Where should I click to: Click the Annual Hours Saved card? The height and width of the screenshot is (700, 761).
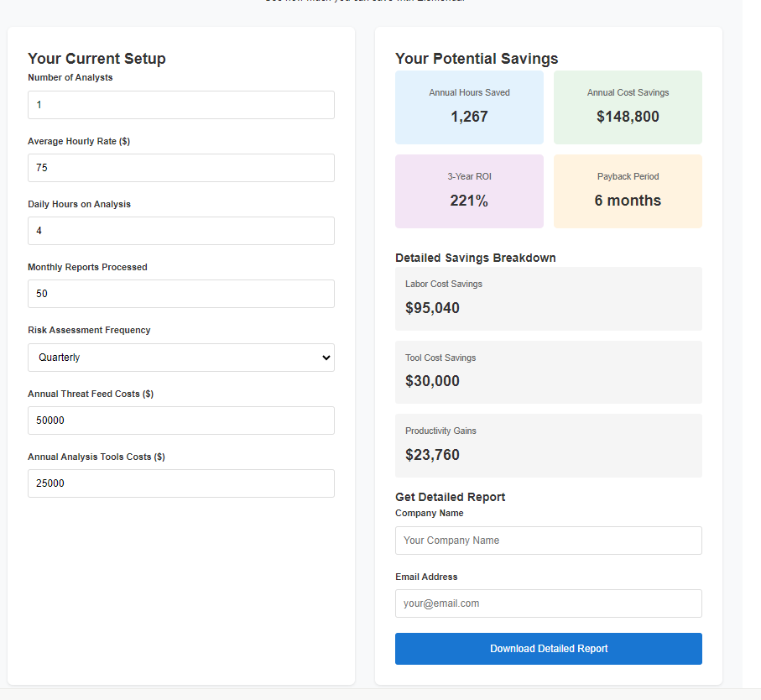coord(469,107)
